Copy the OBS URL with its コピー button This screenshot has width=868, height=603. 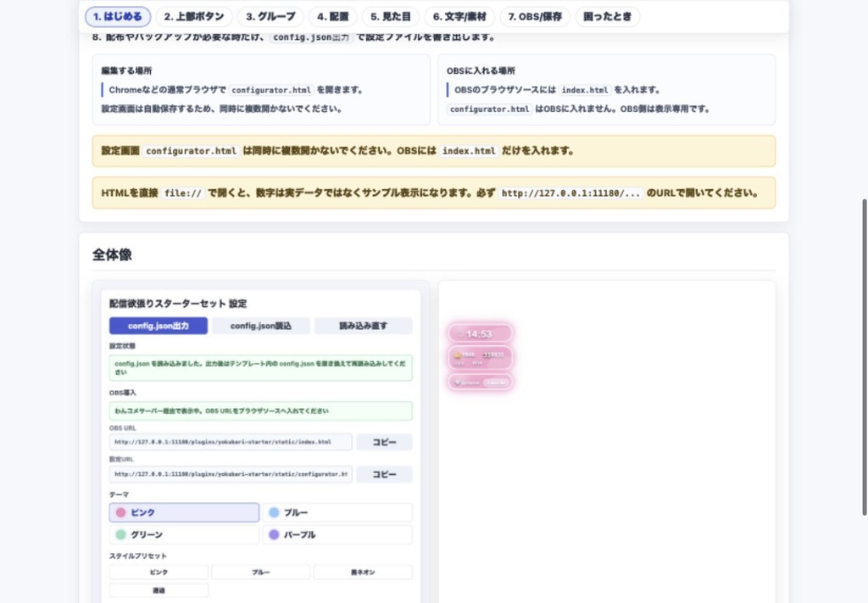pyautogui.click(x=384, y=442)
